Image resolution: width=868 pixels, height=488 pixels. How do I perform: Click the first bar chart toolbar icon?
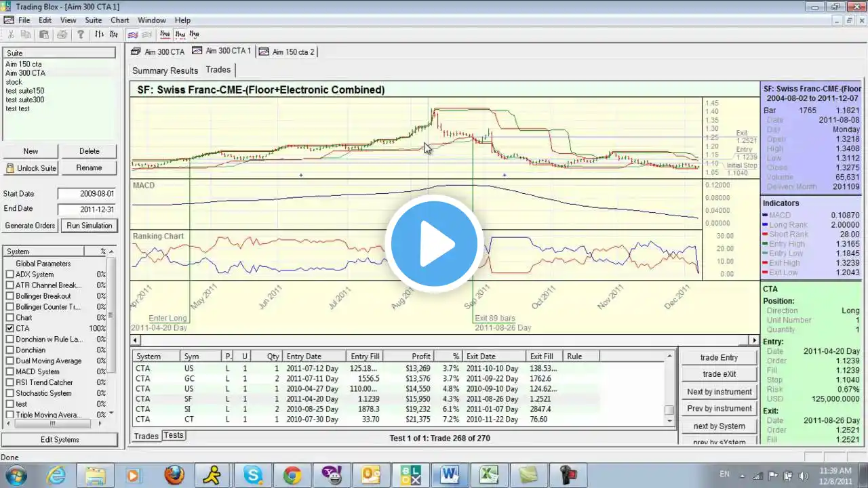coord(100,35)
